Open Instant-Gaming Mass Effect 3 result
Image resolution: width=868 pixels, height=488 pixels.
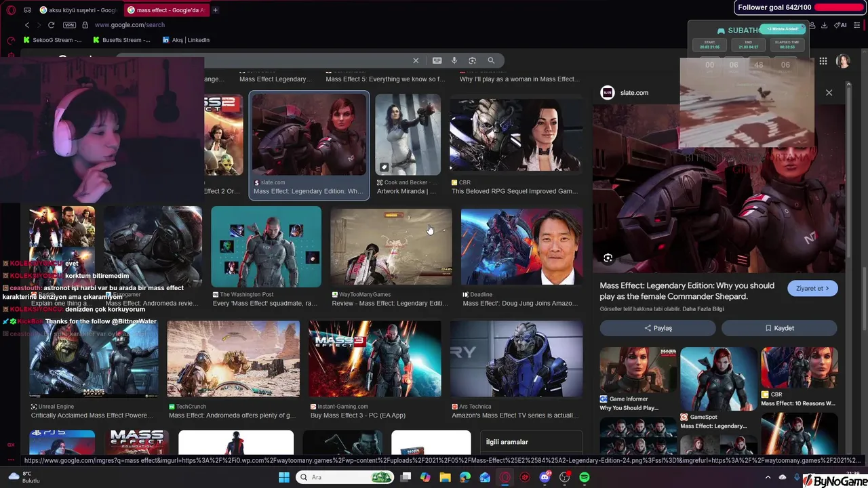pyautogui.click(x=375, y=359)
